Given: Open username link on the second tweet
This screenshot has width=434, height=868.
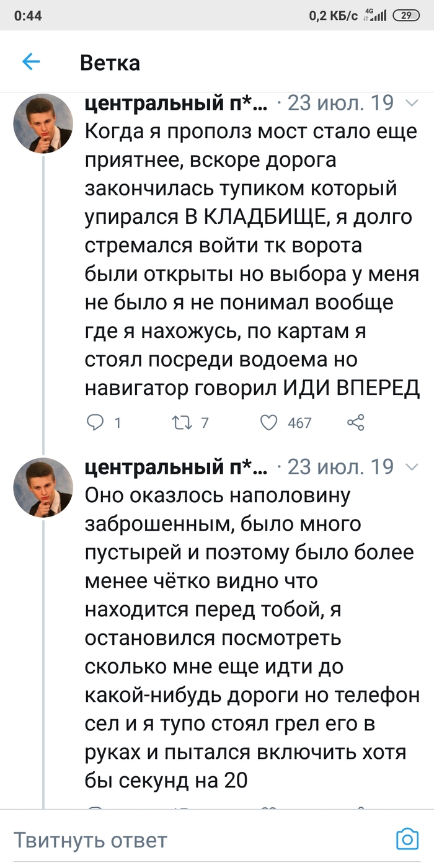Looking at the screenshot, I should [177, 466].
